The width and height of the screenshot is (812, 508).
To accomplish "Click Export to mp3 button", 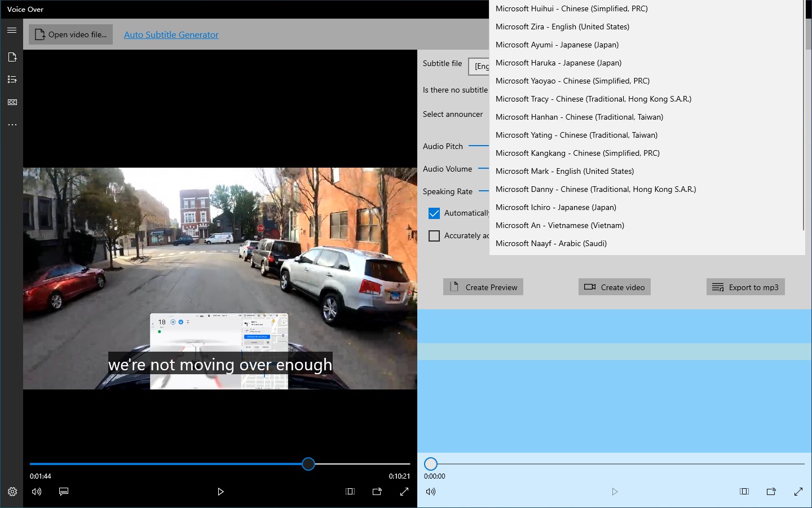I will pos(745,287).
